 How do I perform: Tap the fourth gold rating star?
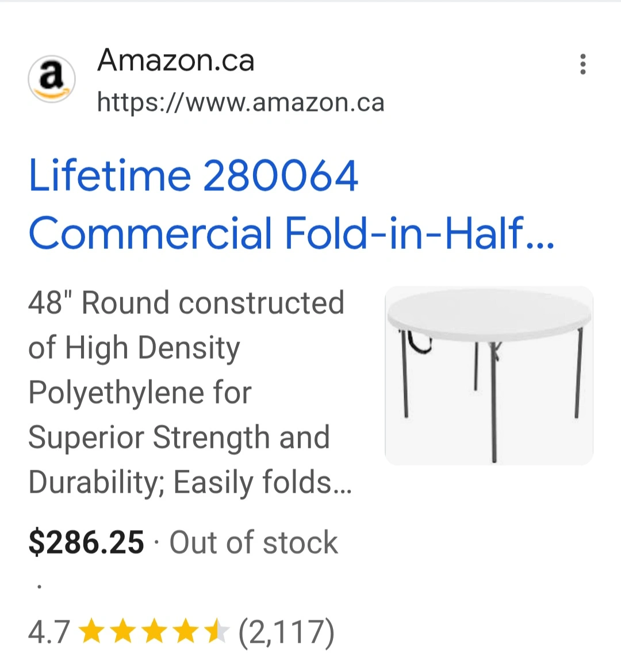tap(185, 632)
